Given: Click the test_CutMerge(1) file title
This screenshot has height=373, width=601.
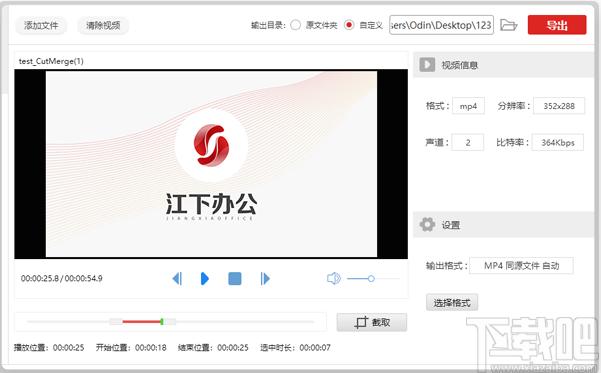Looking at the screenshot, I should tap(51, 61).
